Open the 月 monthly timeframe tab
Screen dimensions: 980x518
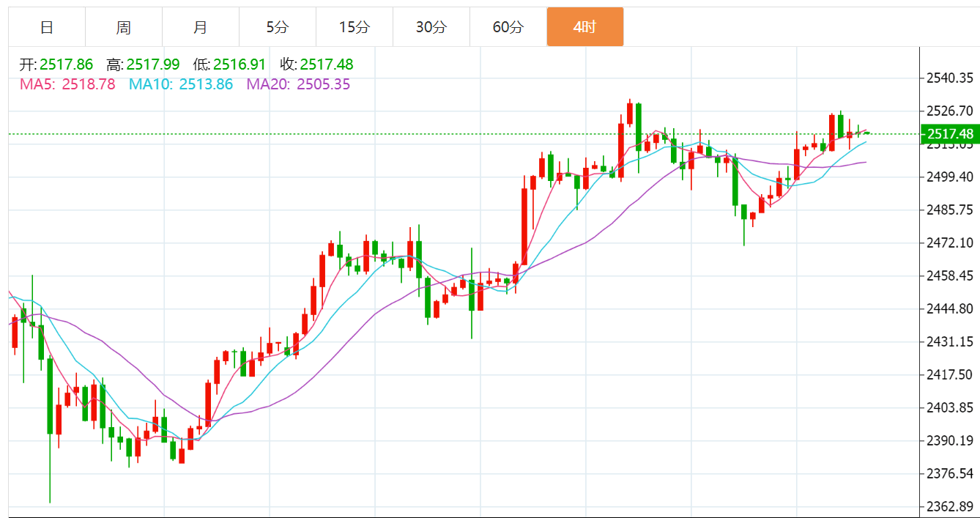201,27
